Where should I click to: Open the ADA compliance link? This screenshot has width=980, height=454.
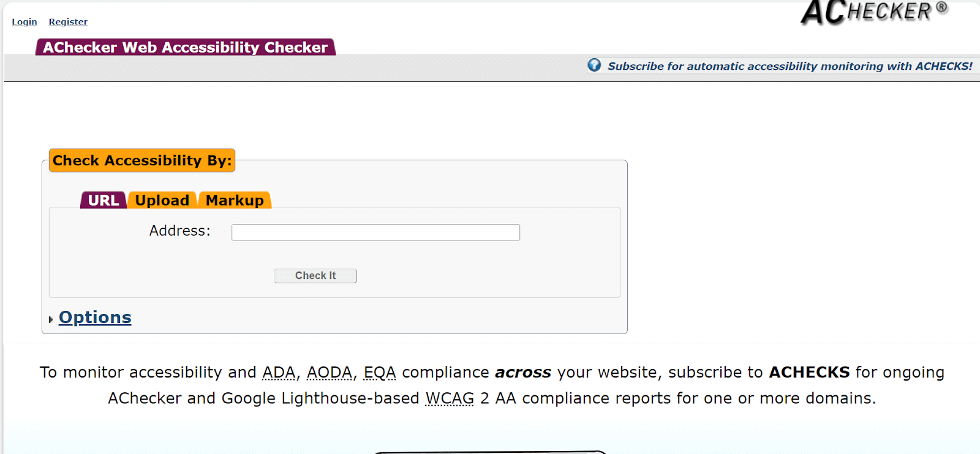278,372
